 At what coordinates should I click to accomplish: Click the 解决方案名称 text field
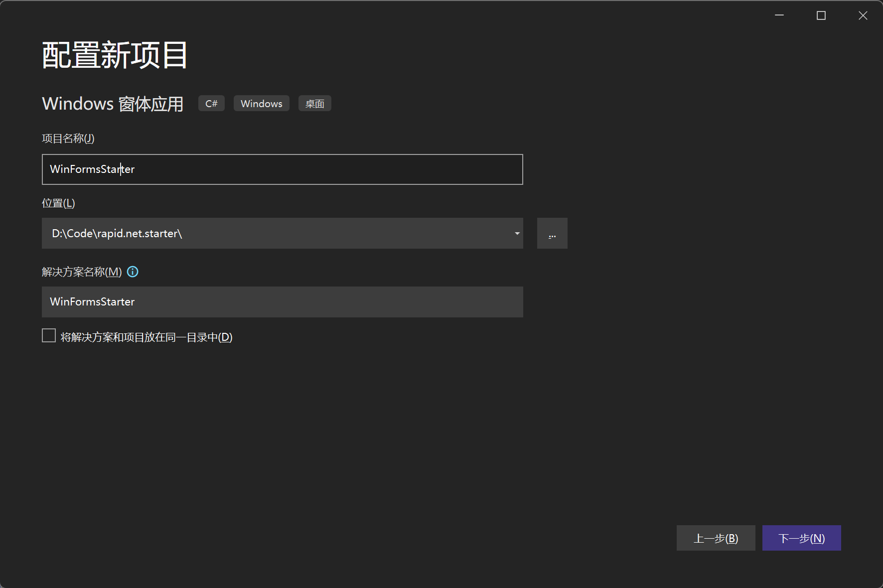282,302
